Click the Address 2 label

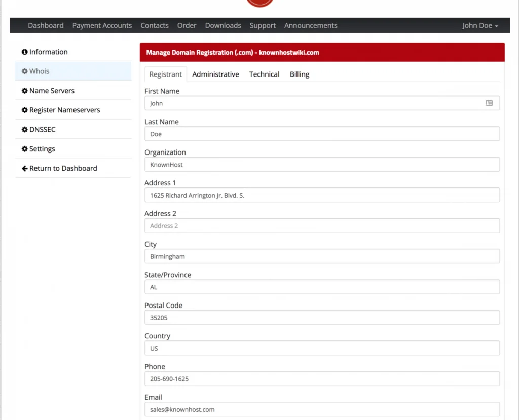[x=161, y=213]
